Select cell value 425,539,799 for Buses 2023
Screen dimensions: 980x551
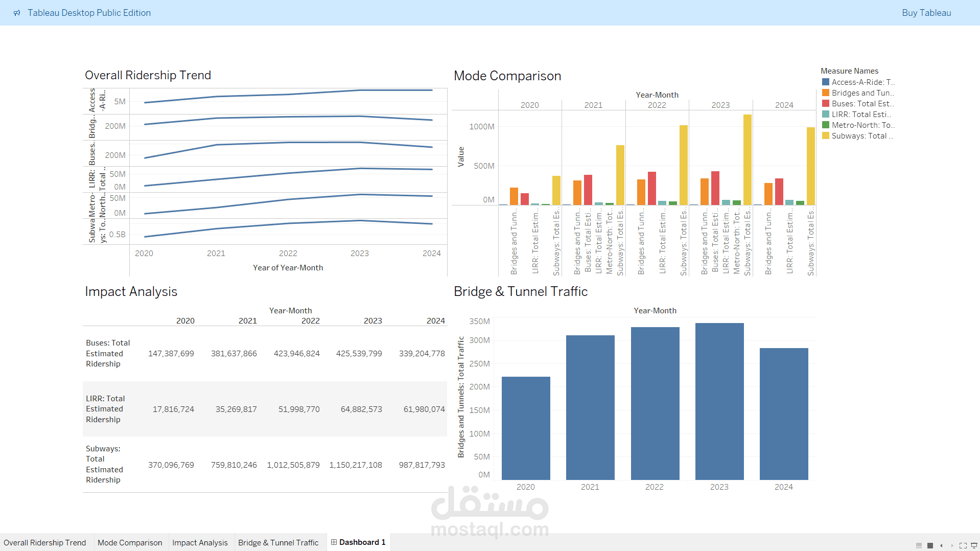(359, 353)
